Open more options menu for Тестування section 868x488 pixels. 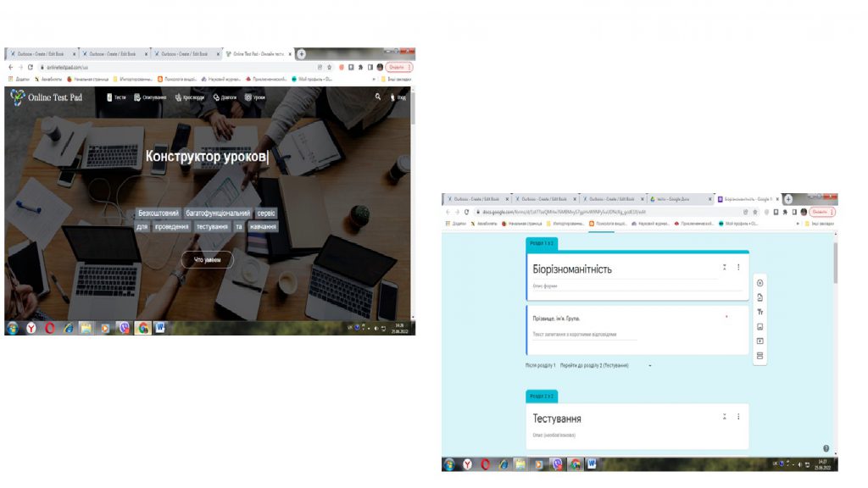(x=738, y=417)
